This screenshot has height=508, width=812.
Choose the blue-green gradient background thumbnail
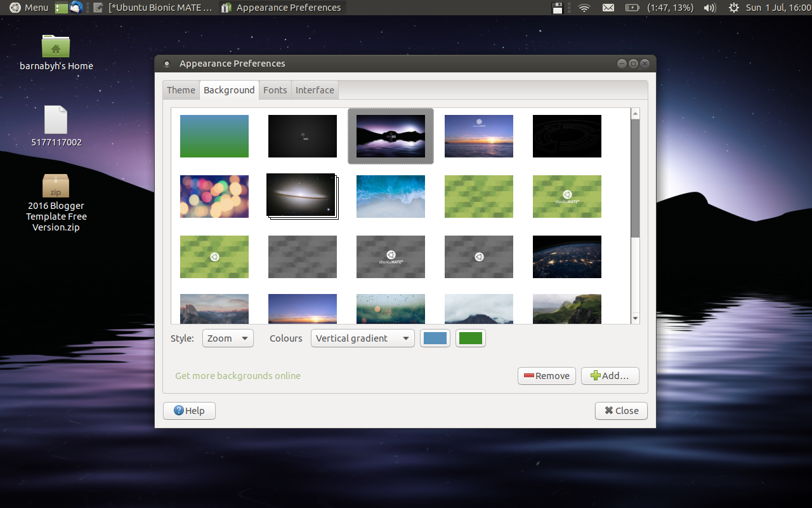click(x=214, y=136)
